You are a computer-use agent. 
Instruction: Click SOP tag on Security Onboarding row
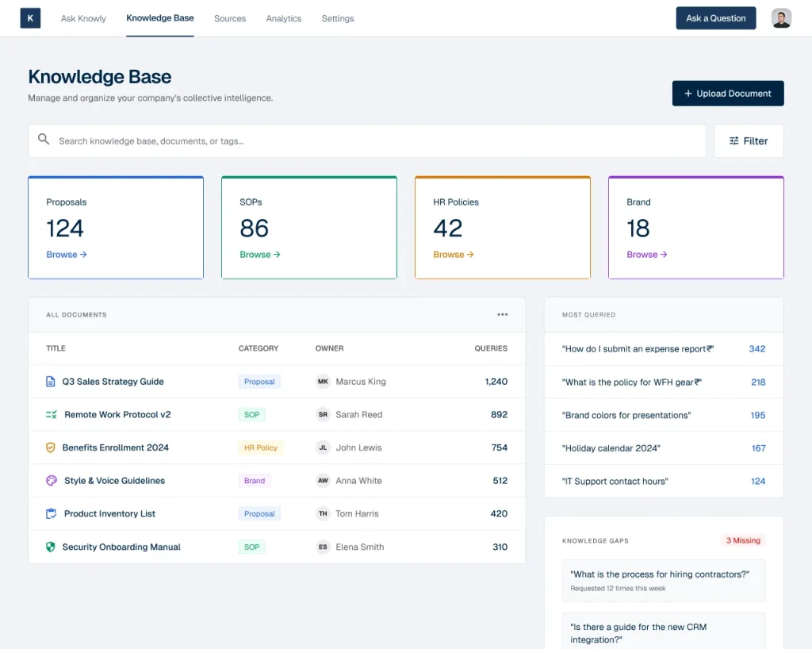click(x=251, y=547)
